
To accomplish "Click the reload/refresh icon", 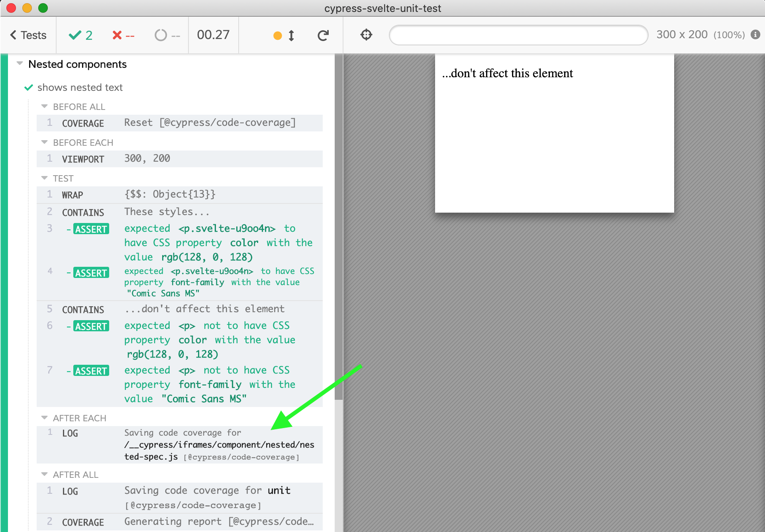I will (x=323, y=35).
